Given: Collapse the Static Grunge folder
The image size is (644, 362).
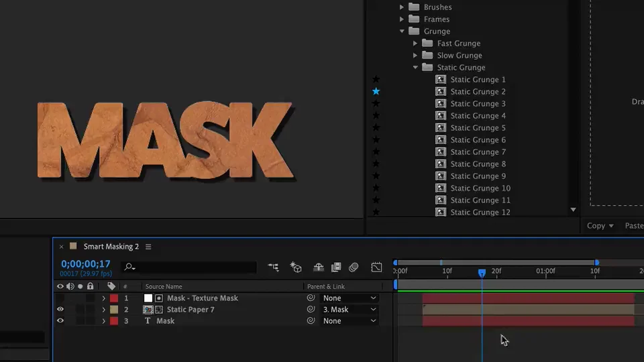Looking at the screenshot, I should [415, 68].
